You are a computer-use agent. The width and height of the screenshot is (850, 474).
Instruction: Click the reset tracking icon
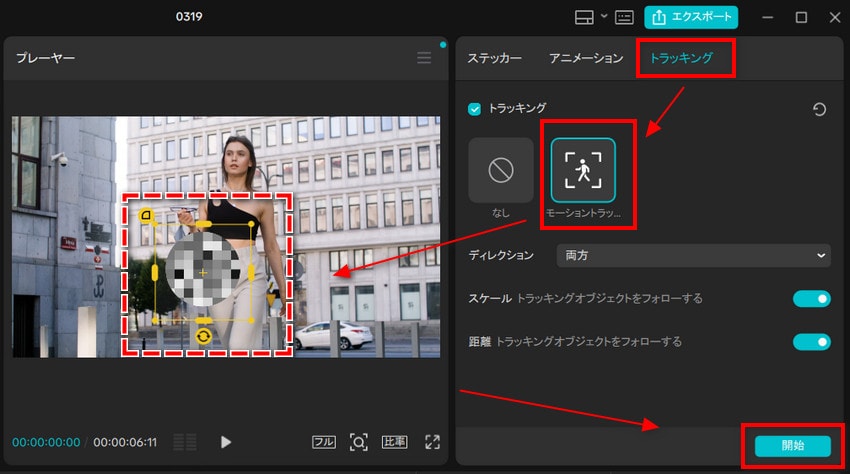820,109
